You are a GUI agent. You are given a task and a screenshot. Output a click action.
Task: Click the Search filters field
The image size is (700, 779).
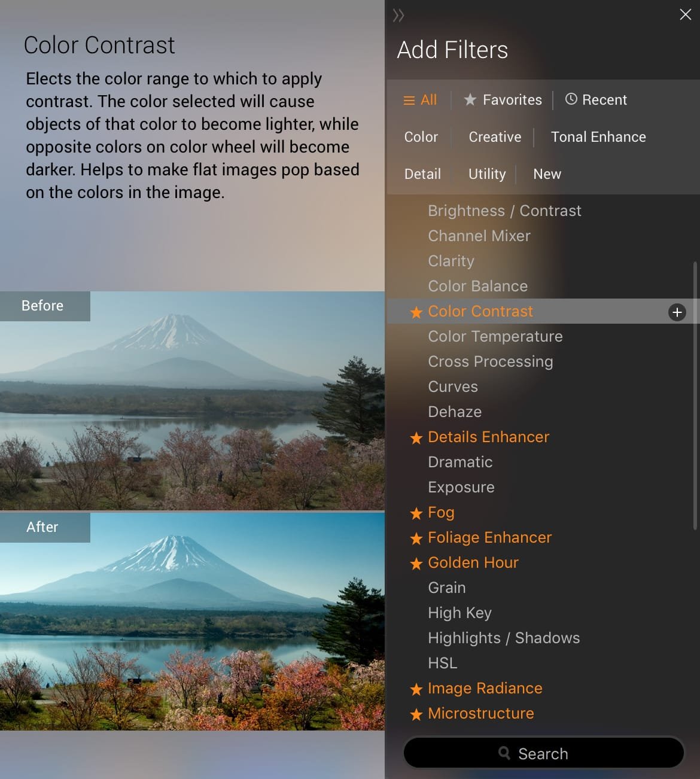543,753
